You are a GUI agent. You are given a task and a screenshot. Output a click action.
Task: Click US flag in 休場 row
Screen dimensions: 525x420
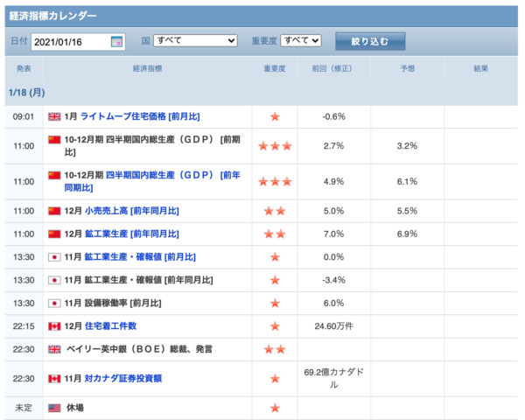[54, 408]
